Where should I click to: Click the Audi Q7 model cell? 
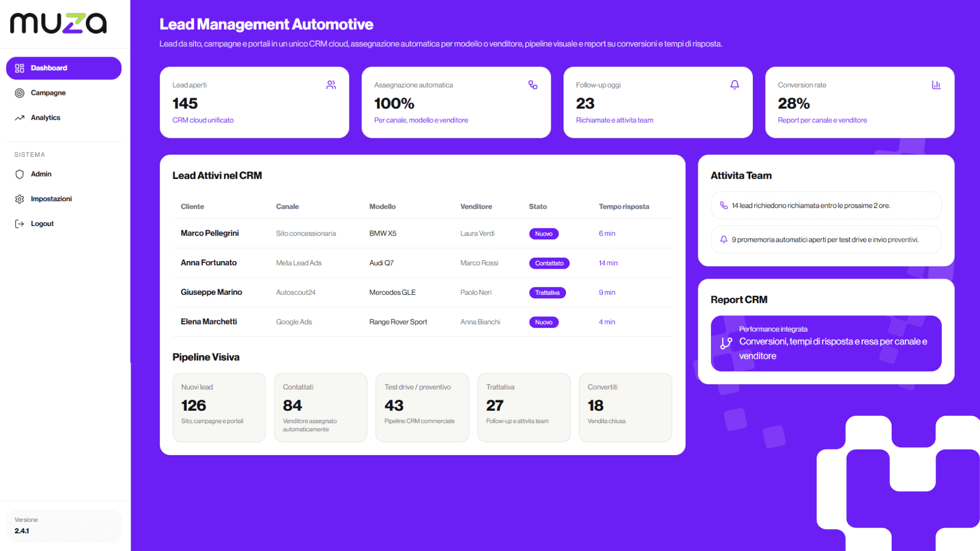tap(381, 263)
